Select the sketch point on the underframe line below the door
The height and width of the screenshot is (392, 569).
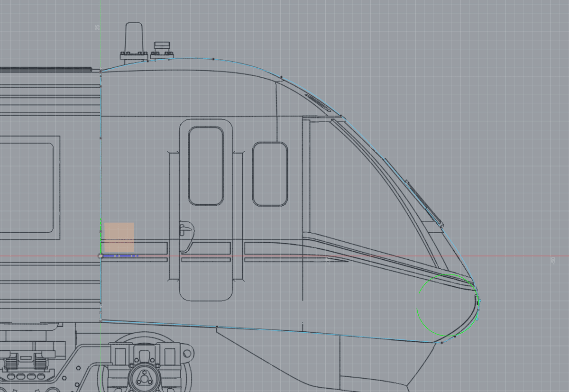click(217, 327)
